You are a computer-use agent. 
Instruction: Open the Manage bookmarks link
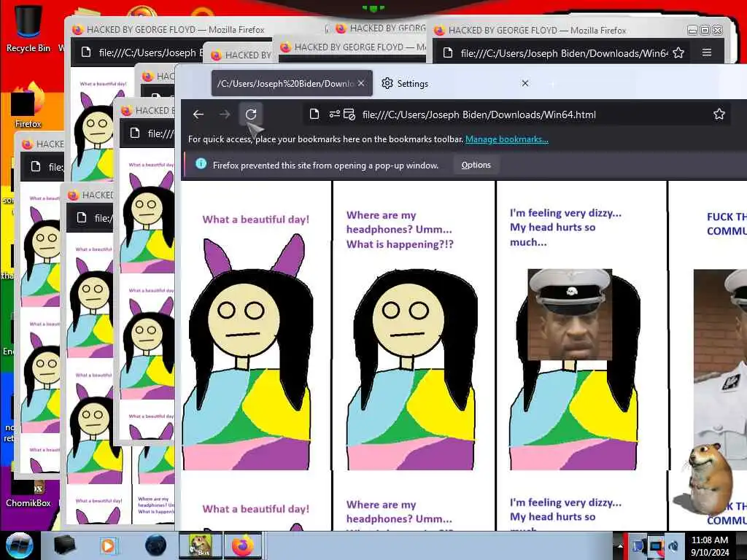pyautogui.click(x=506, y=139)
